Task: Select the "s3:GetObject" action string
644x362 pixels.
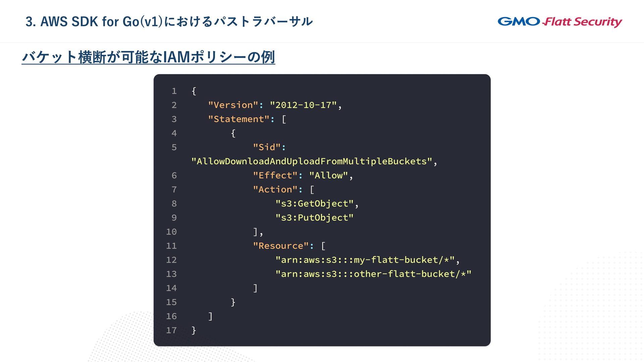Action: point(315,203)
